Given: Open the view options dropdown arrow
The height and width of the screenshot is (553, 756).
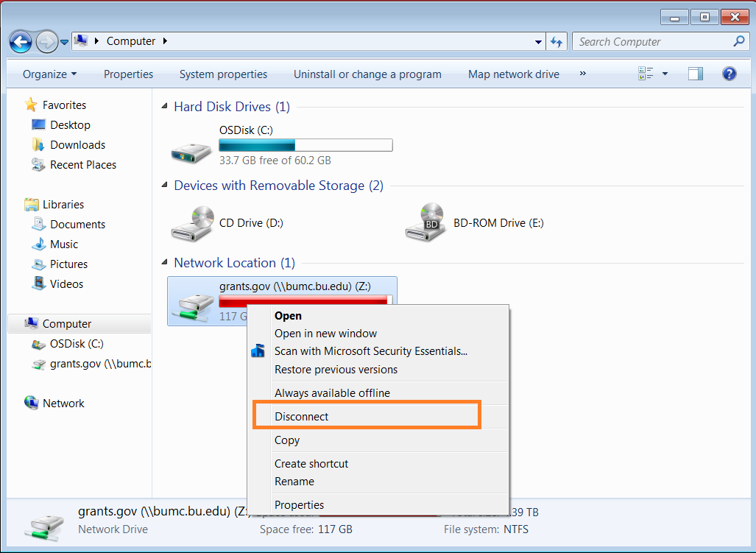Looking at the screenshot, I should click(x=665, y=74).
